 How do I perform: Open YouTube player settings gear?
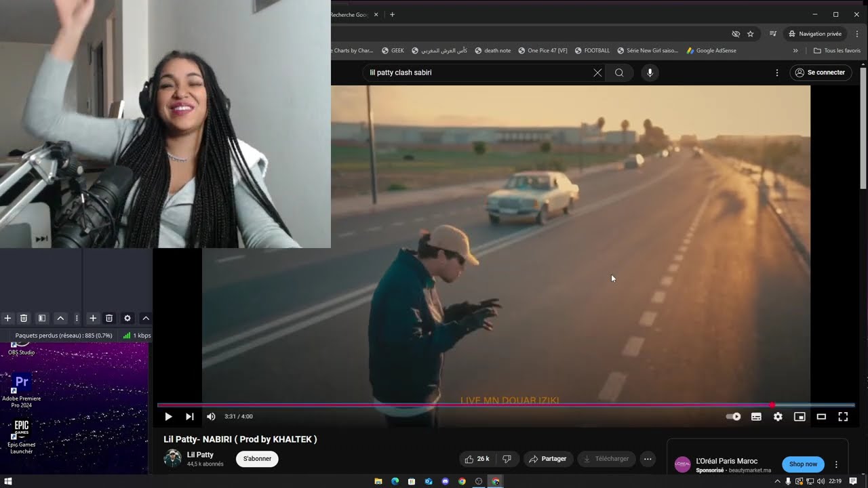pos(778,417)
